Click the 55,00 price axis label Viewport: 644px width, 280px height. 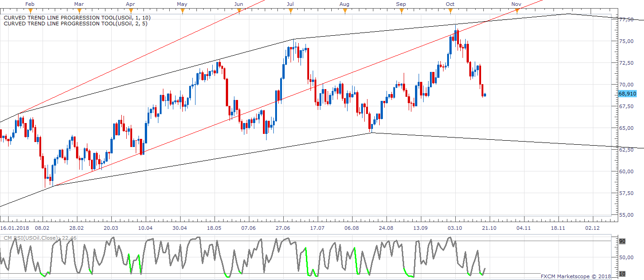626,215
